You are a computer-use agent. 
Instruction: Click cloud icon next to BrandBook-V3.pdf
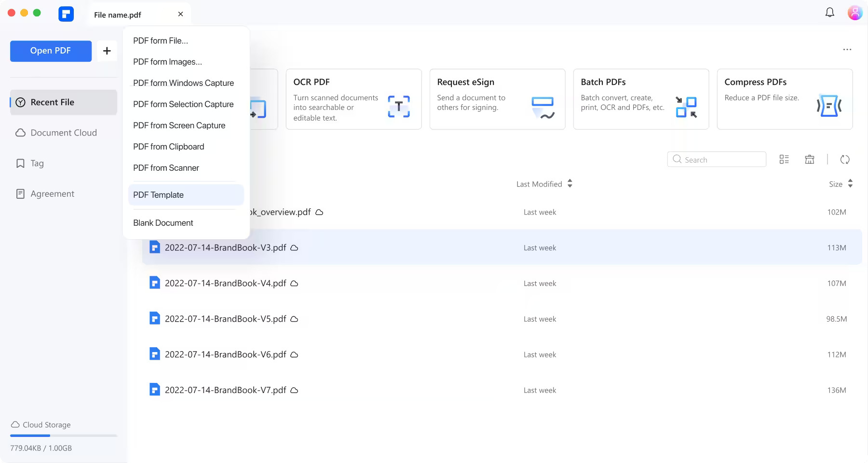pyautogui.click(x=294, y=248)
